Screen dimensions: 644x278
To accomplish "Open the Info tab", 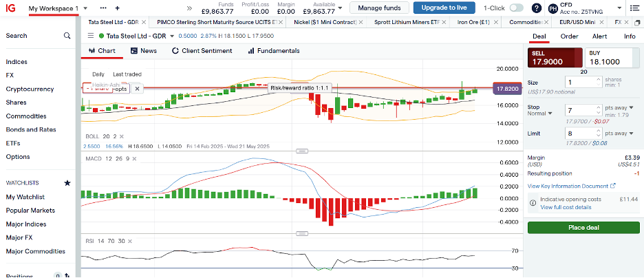I will 630,36.
